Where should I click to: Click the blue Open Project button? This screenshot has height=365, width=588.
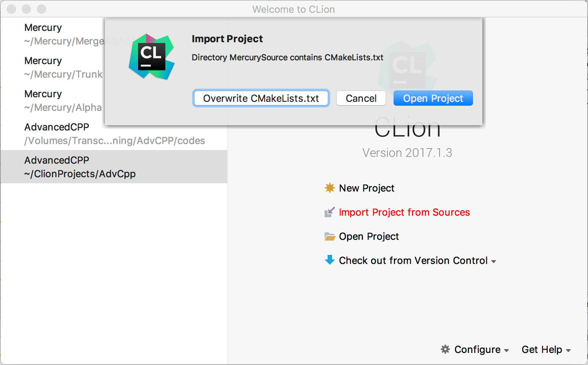pyautogui.click(x=433, y=98)
